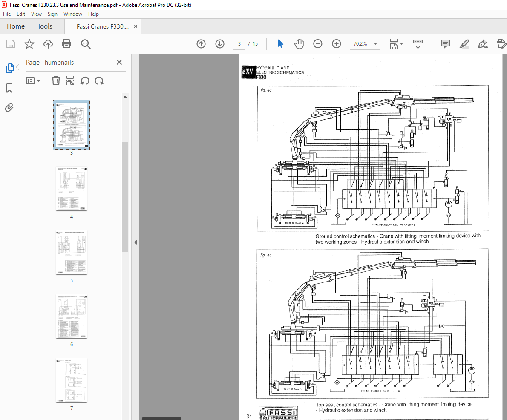Open the Sign document tool
Image resolution: width=507 pixels, height=420 pixels.
coord(483,43)
